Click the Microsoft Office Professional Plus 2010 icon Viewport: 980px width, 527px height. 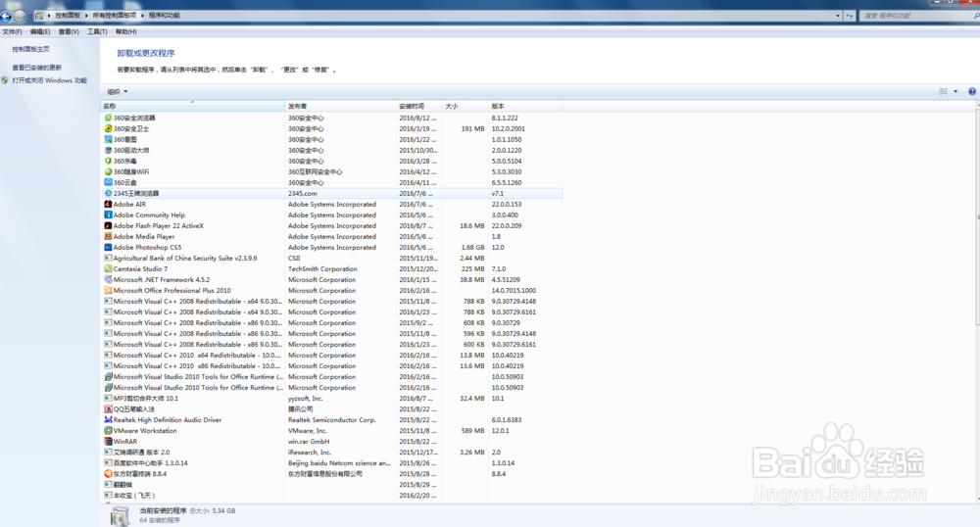[108, 290]
